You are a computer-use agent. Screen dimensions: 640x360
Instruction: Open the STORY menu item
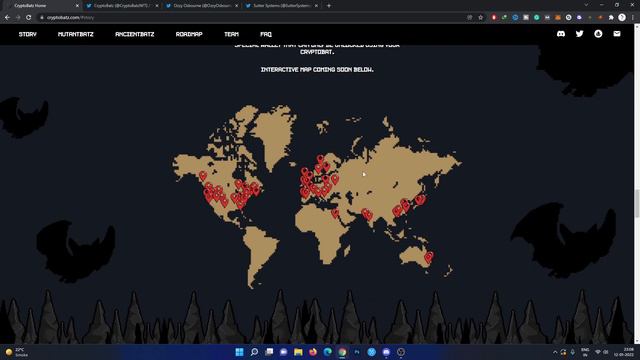pyautogui.click(x=28, y=34)
